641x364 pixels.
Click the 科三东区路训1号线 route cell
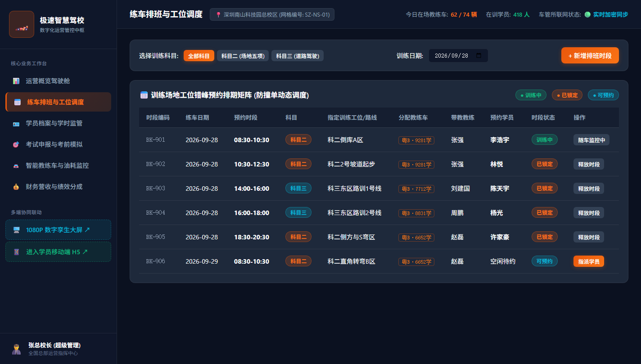pos(355,189)
